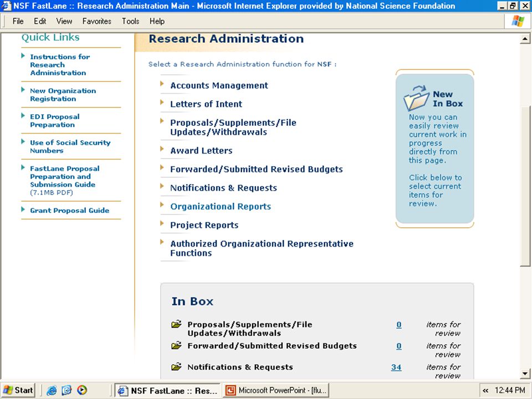
Task: Open 0 items for Forwarded/Submitted Revised Budgets
Action: click(398, 346)
